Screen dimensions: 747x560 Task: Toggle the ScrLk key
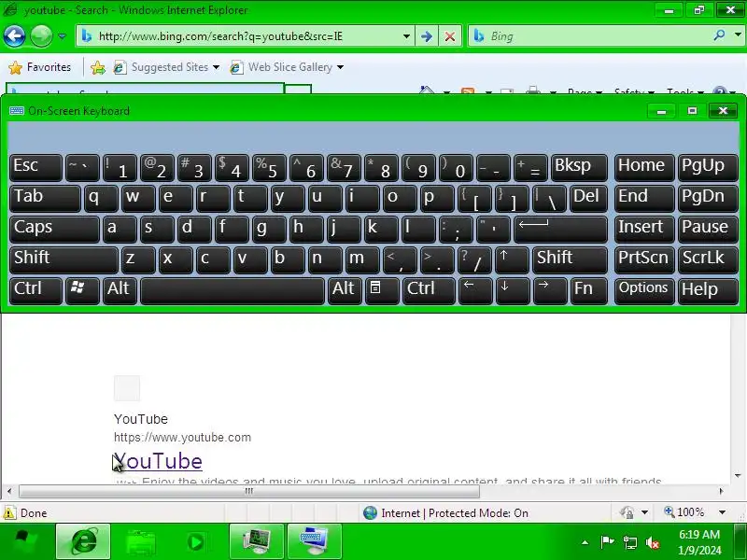click(x=708, y=259)
